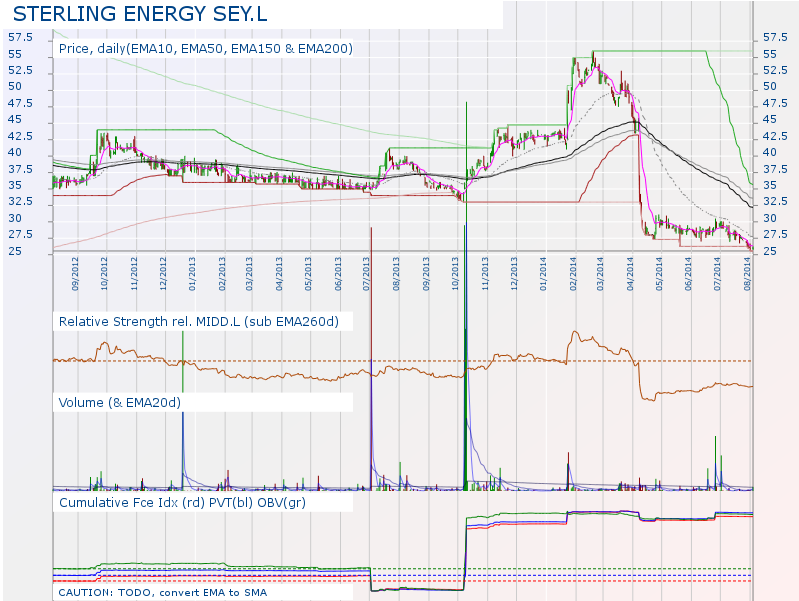Image resolution: width=799 pixels, height=601 pixels.
Task: Click the 05/2013 date axis label
Action: pyautogui.click(x=308, y=274)
